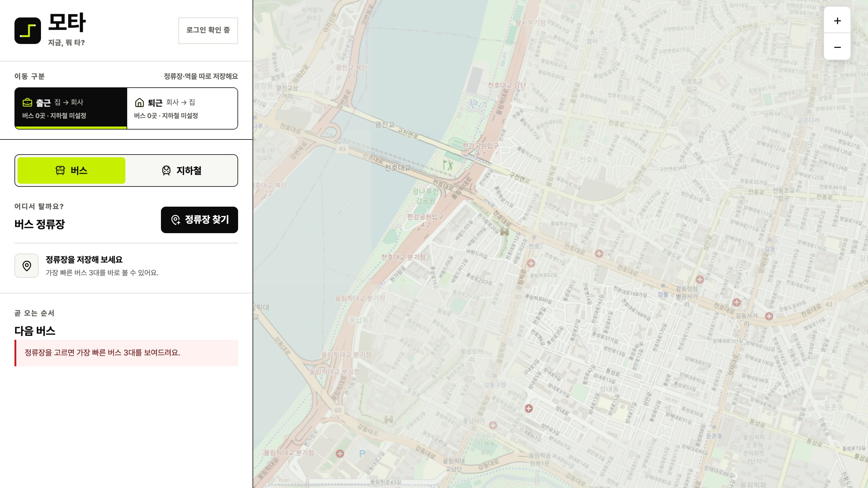Click the 정류장·역을 따로 저장해요 text
868x488 pixels.
201,77
